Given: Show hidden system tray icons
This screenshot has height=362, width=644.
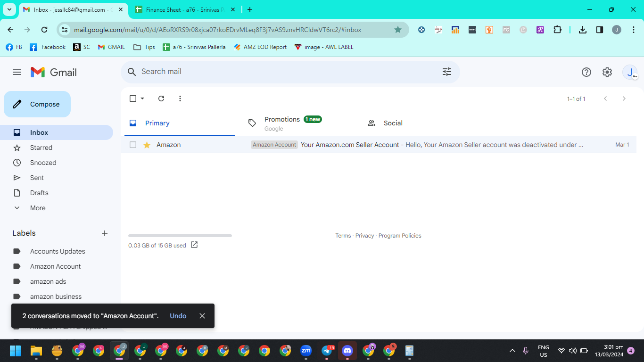Looking at the screenshot, I should pyautogui.click(x=512, y=351).
